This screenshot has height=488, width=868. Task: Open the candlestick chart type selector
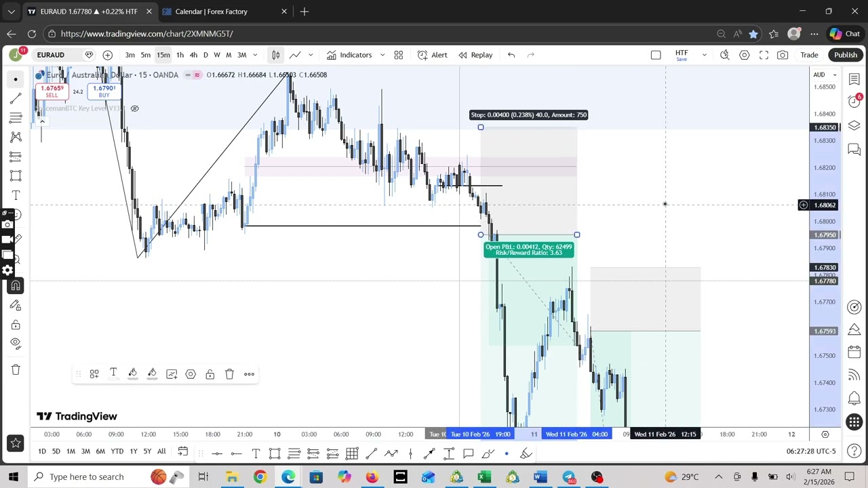[x=275, y=55]
